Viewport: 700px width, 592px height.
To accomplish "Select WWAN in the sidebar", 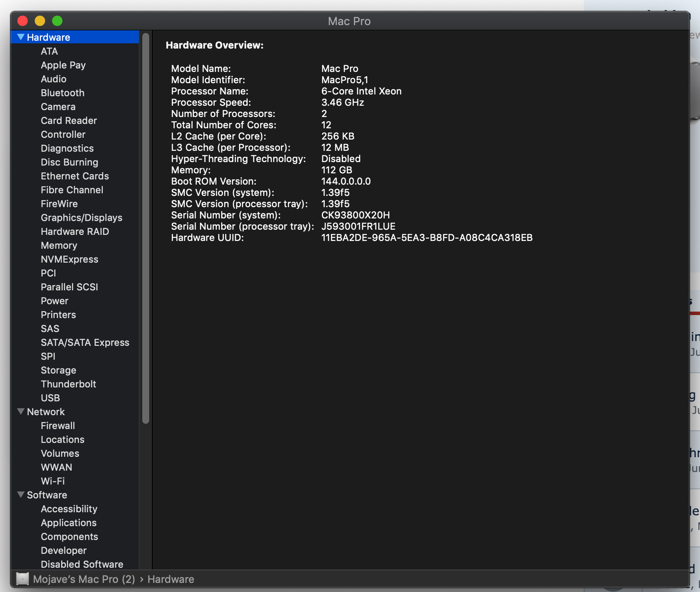I will click(x=57, y=467).
